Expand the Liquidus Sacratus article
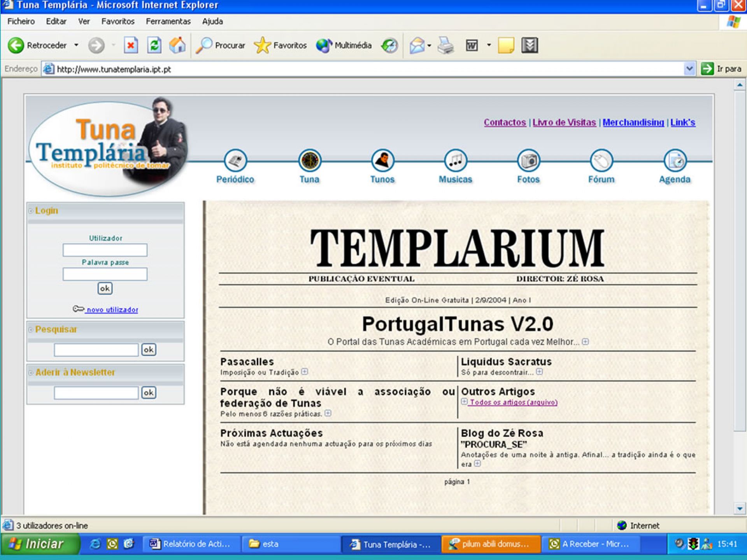Screen dimensions: 747x560 tap(539, 372)
